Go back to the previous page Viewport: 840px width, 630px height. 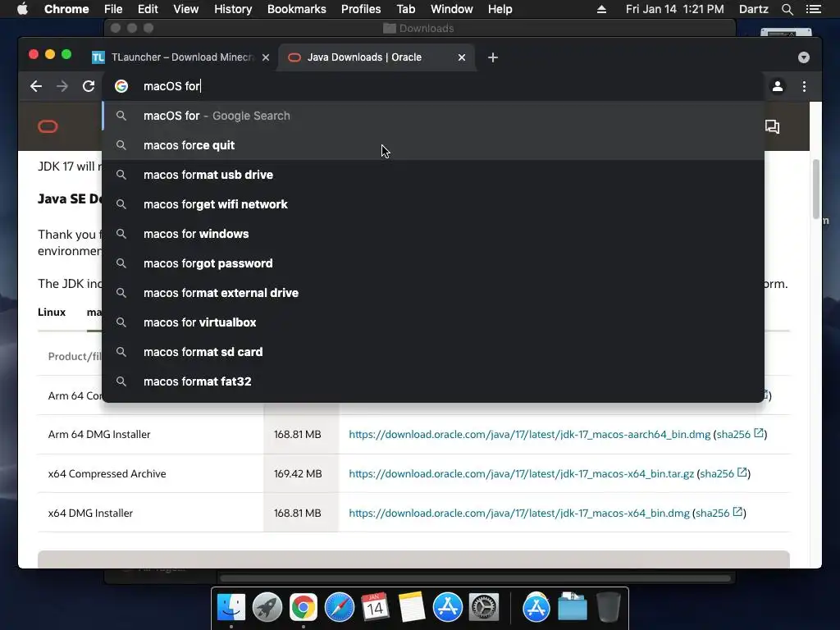point(36,86)
